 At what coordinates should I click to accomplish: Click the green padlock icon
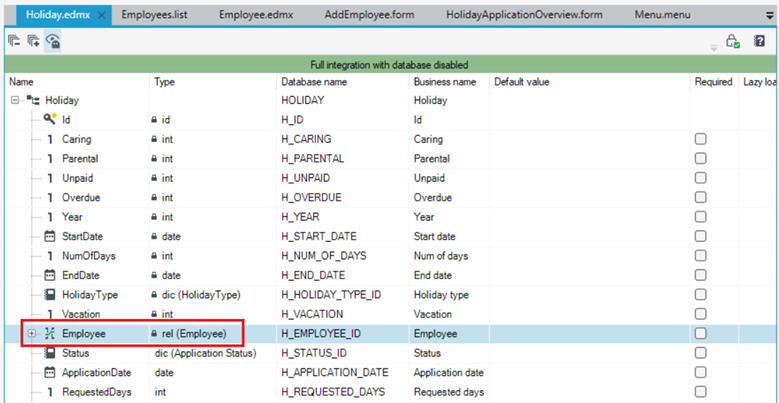coord(733,41)
